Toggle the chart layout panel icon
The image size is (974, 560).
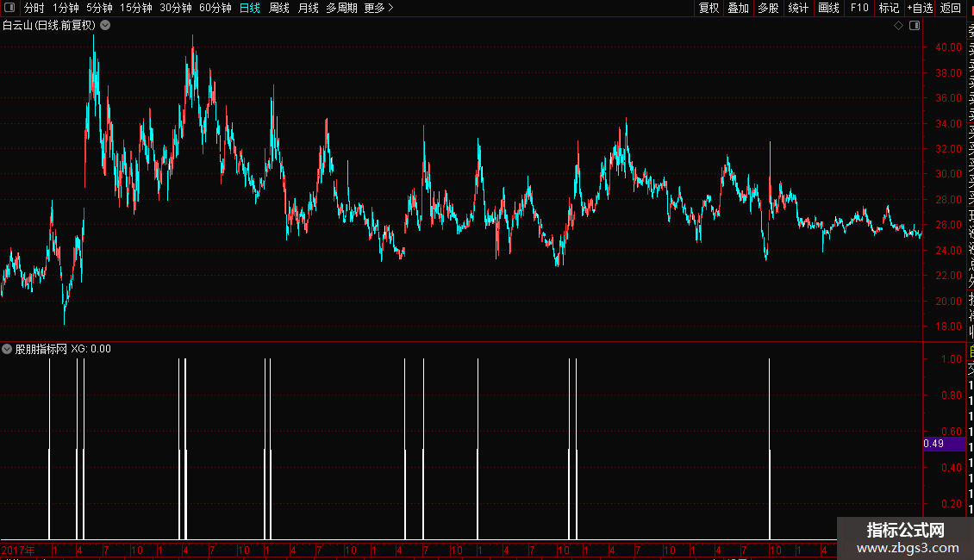point(915,26)
